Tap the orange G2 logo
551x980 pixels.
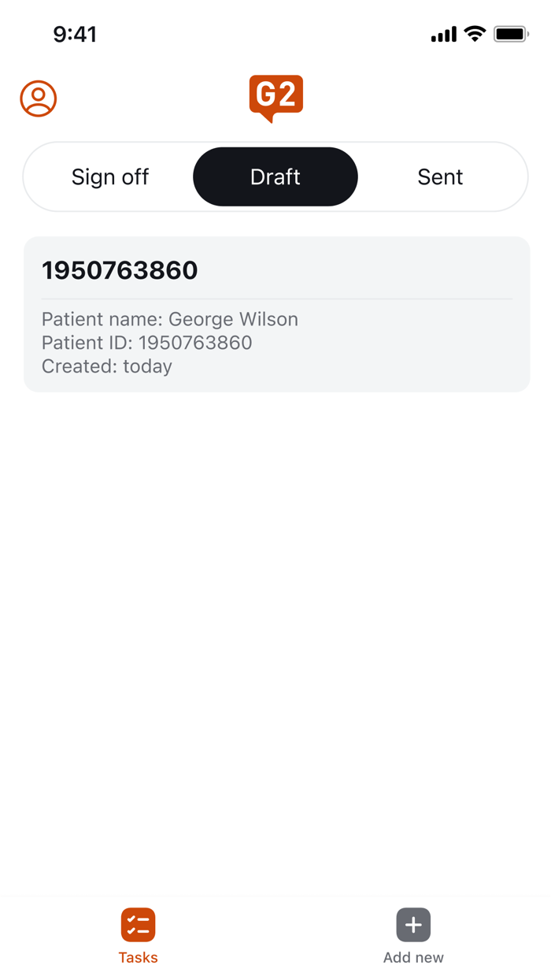(275, 97)
